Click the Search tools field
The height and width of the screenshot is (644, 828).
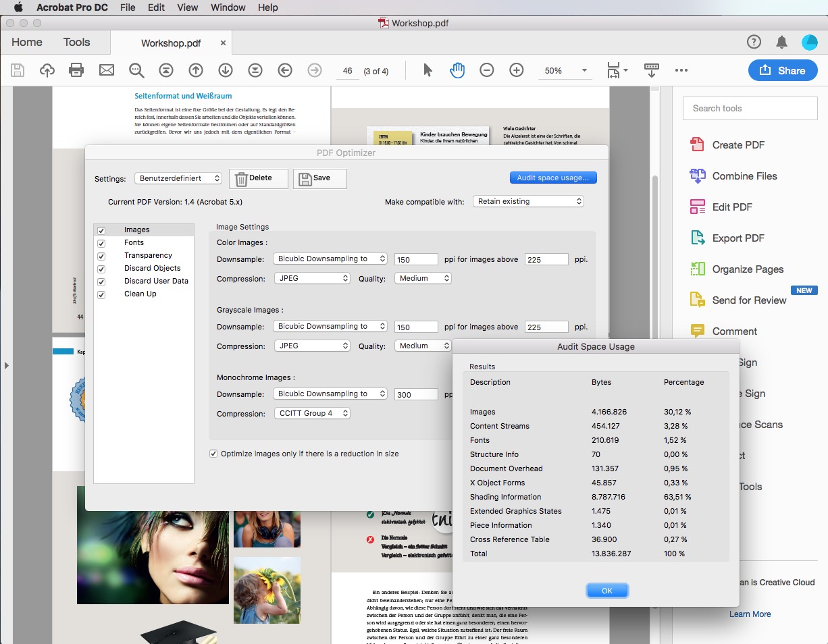[x=750, y=108]
